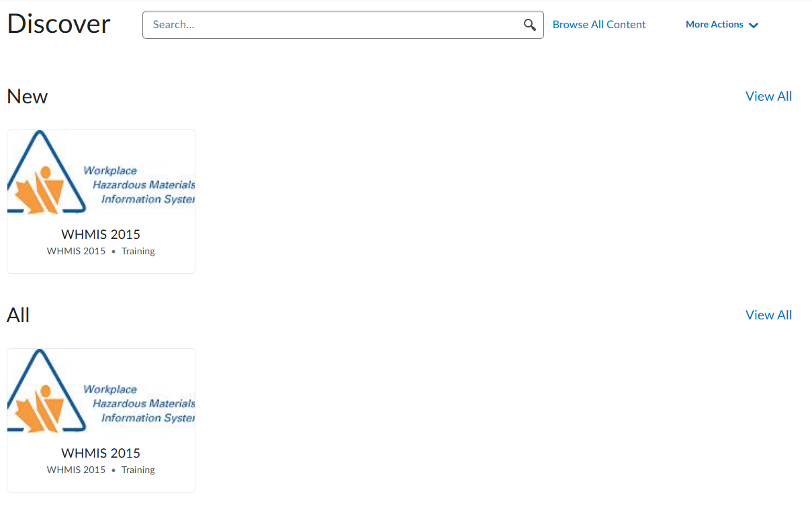The width and height of the screenshot is (812, 512).
Task: Open Browse All Content link
Action: point(599,24)
